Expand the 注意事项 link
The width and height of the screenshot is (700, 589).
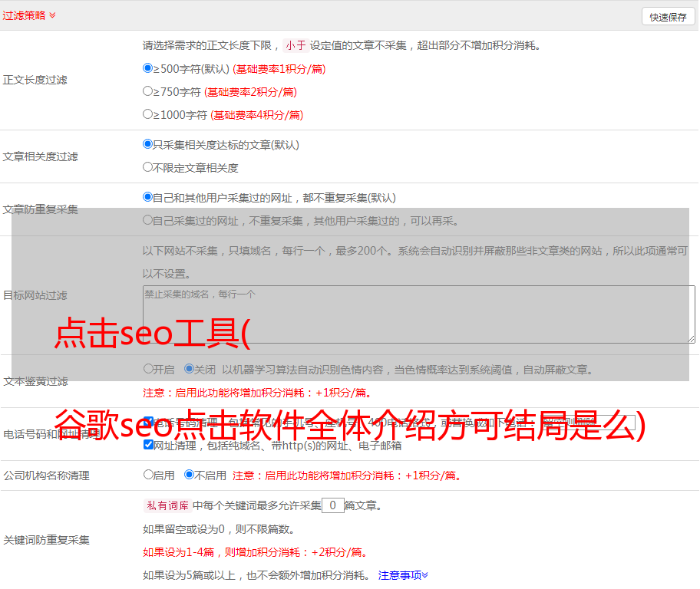pyautogui.click(x=403, y=575)
